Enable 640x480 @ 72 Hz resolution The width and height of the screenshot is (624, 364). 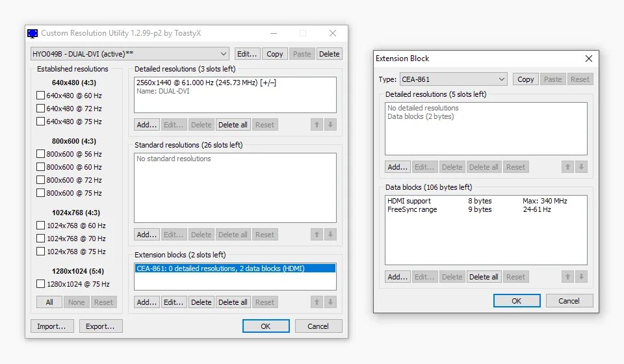point(40,108)
